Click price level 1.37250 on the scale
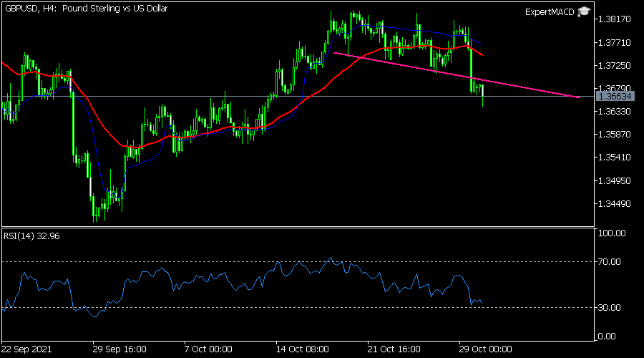The height and width of the screenshot is (358, 644). coord(615,66)
